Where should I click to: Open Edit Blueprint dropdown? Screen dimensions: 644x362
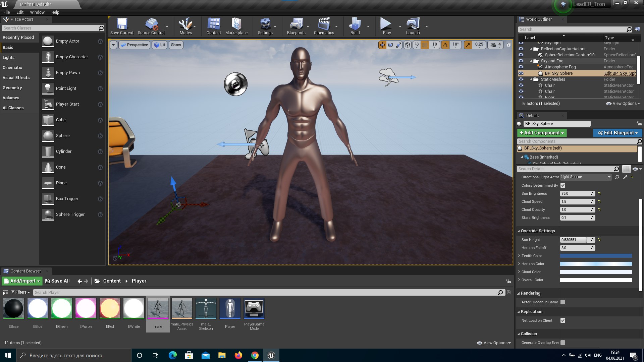pos(618,133)
